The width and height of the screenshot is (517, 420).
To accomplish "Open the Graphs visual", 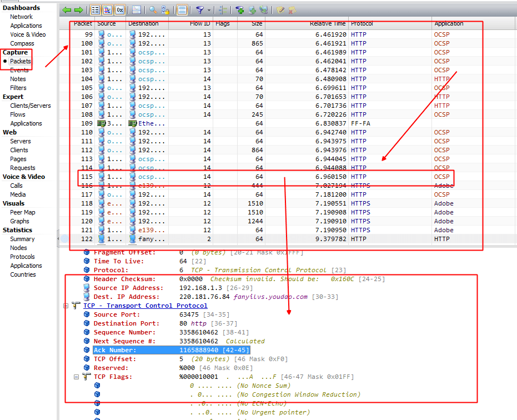I will pos(19,221).
